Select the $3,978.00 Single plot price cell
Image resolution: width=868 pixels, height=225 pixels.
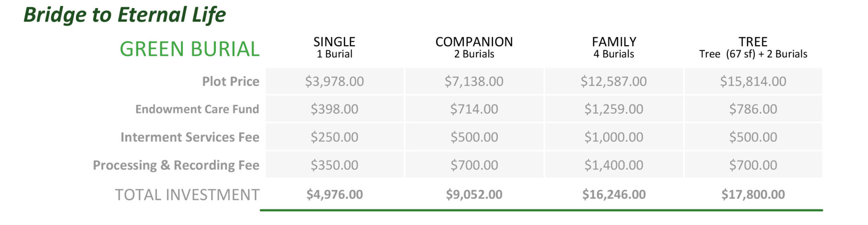tap(334, 81)
